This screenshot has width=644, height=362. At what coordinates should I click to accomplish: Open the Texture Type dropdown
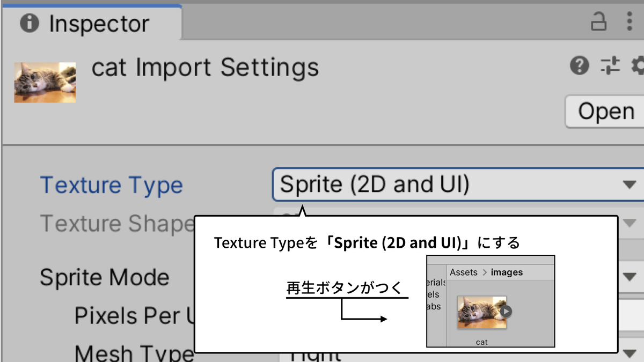pyautogui.click(x=458, y=184)
